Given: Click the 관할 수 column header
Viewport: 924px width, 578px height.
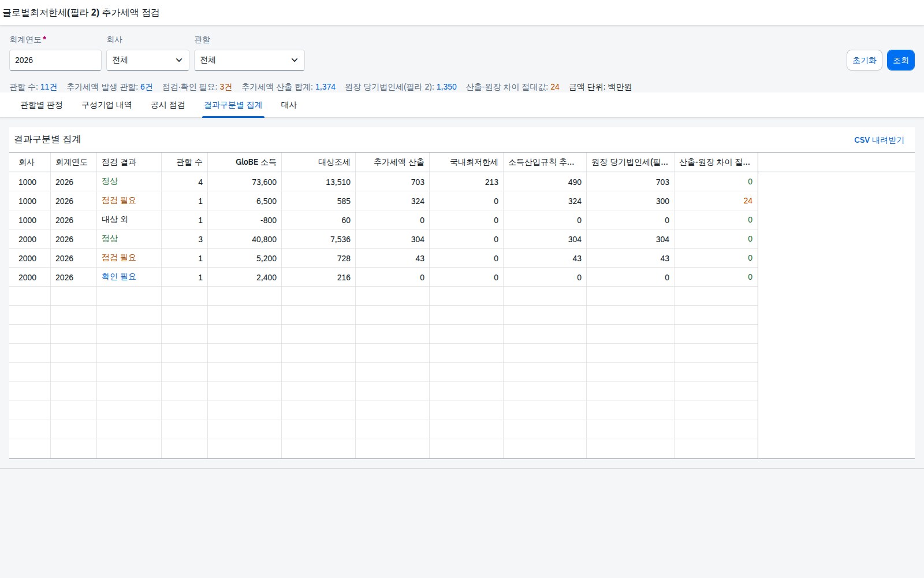Looking at the screenshot, I should [x=185, y=162].
